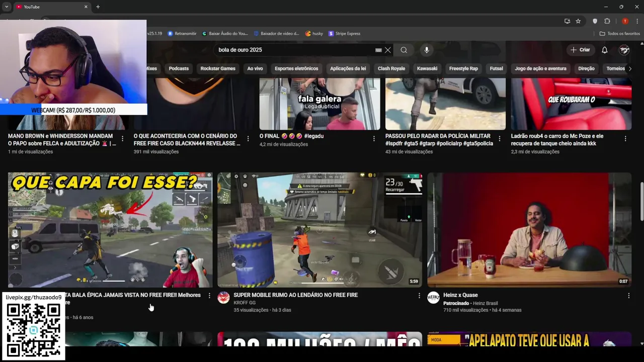Open YouTube notifications bell

(x=605, y=50)
